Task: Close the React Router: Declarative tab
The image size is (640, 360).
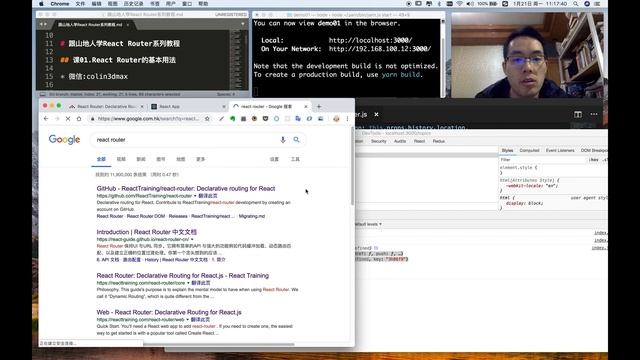Action: pyautogui.click(x=142, y=107)
